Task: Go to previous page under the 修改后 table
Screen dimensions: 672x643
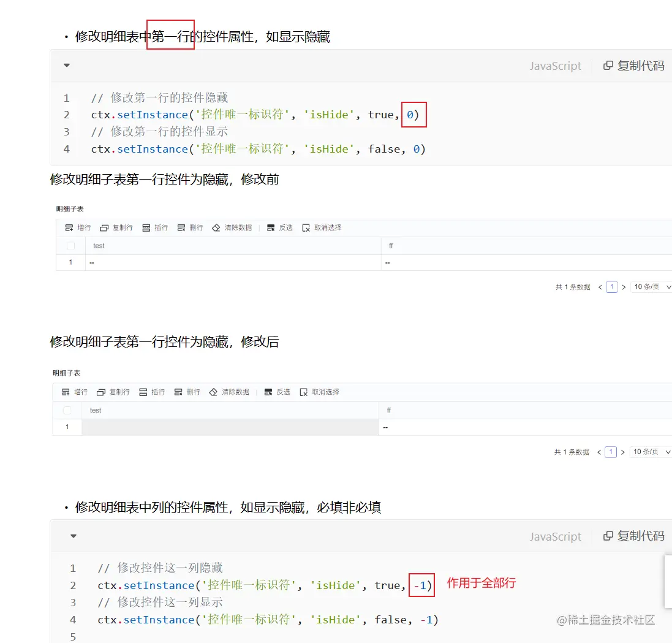Action: coord(599,452)
